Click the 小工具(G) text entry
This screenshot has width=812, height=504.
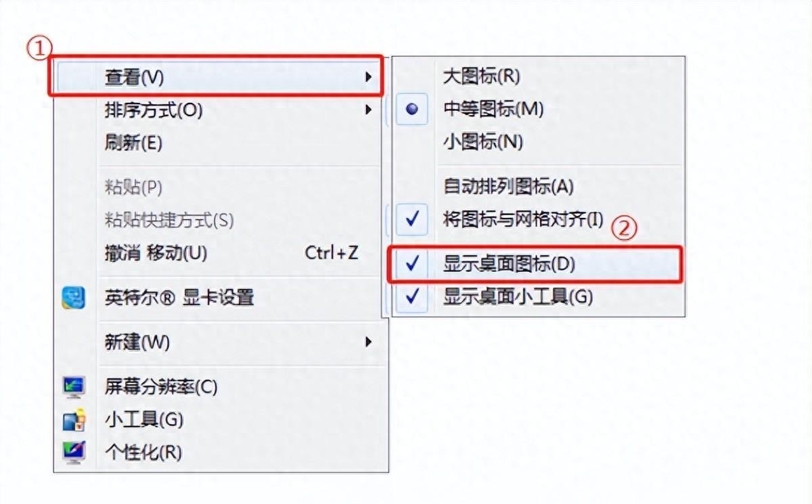(x=143, y=420)
